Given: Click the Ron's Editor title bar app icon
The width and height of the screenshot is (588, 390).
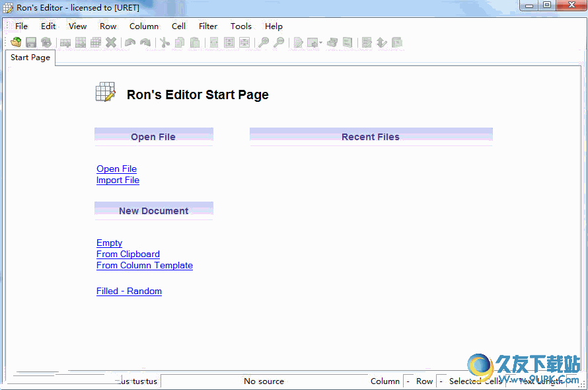Looking at the screenshot, I should click(8, 8).
